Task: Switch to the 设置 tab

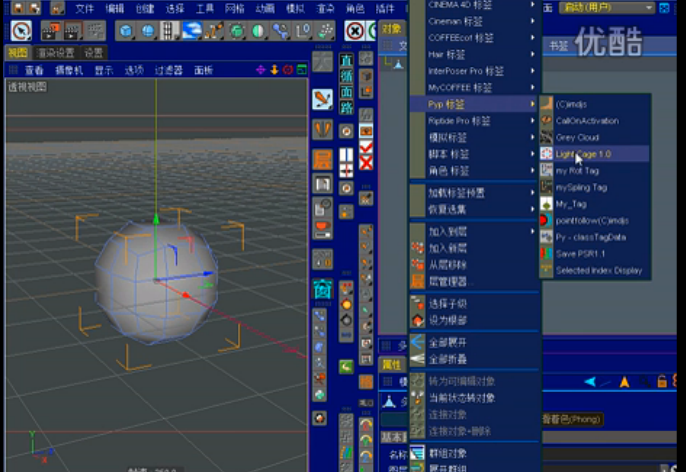Action: click(93, 53)
